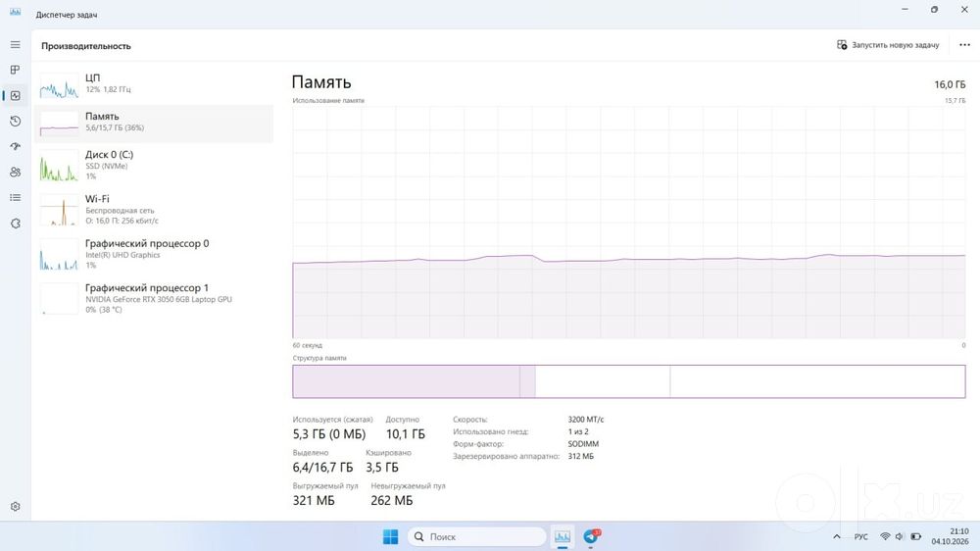Click the '3200 МТ/с' speed value
This screenshot has width=980, height=551.
tap(586, 420)
